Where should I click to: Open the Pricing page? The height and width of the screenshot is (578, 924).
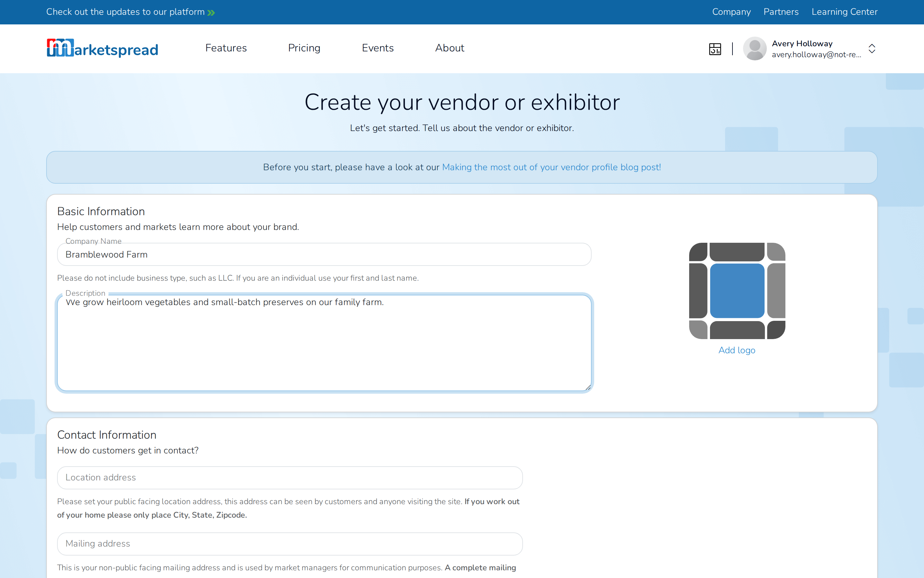coord(304,48)
